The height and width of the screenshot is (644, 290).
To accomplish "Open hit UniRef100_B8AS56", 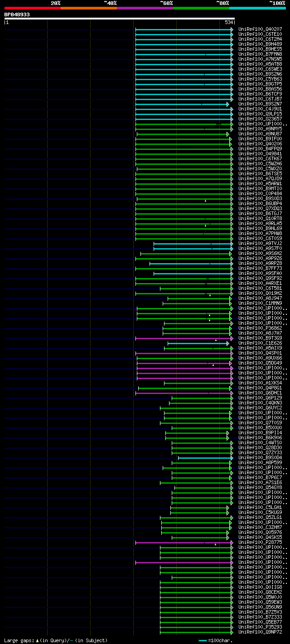I will click(x=260, y=89).
